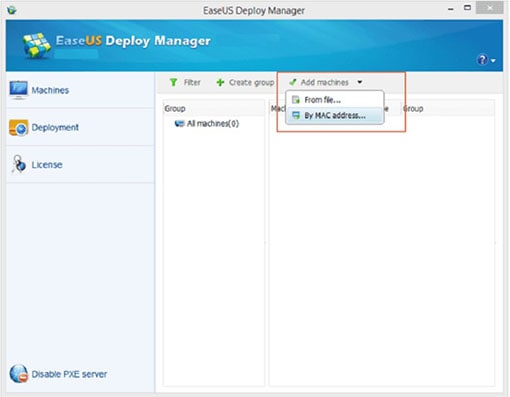Open the Machines section in sidebar

[80, 90]
